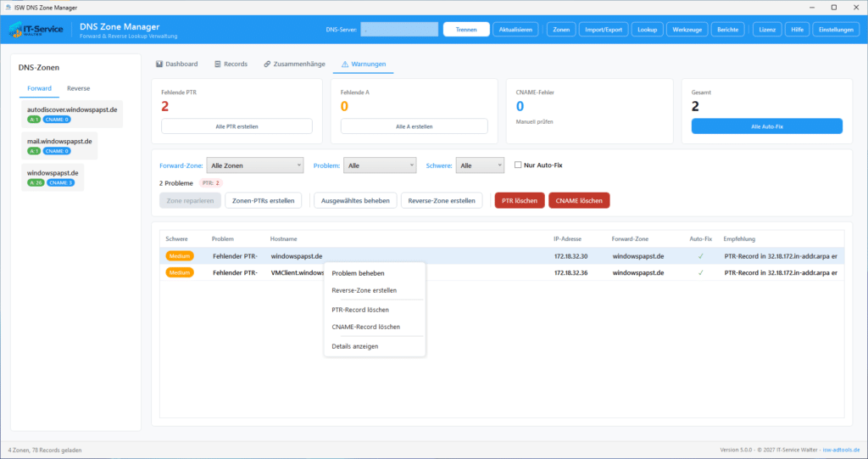This screenshot has height=459, width=868.
Task: Open the Zusammenhänge tab
Action: click(294, 64)
